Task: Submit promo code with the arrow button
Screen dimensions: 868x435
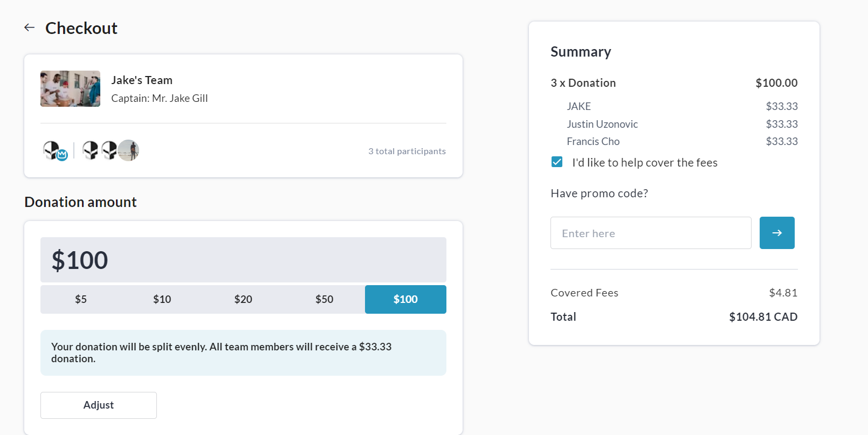Action: (x=776, y=233)
